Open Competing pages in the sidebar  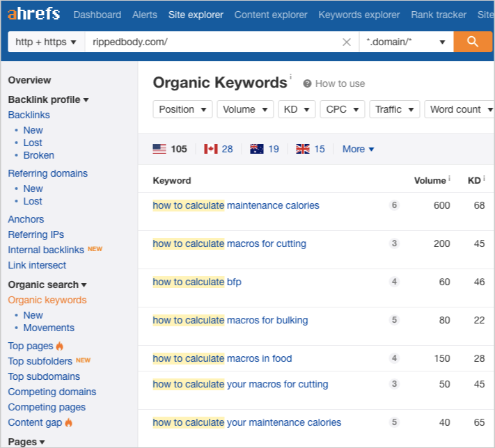[47, 407]
